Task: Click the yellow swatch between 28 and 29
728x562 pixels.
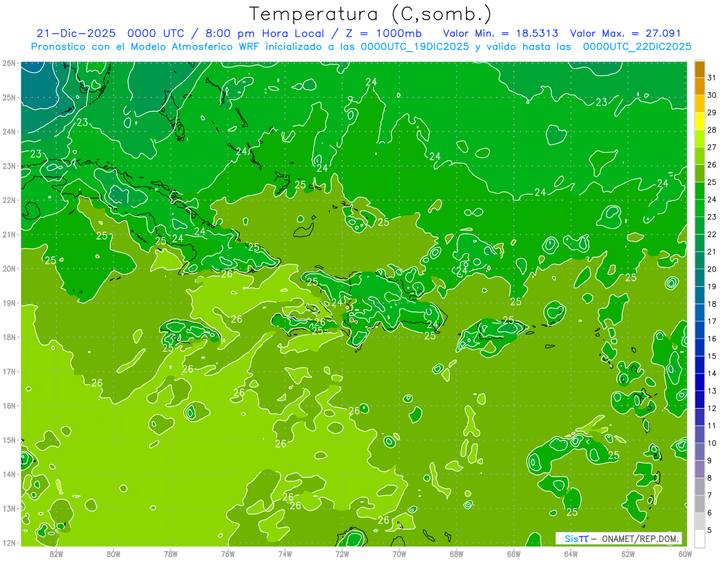Action: coord(699,121)
